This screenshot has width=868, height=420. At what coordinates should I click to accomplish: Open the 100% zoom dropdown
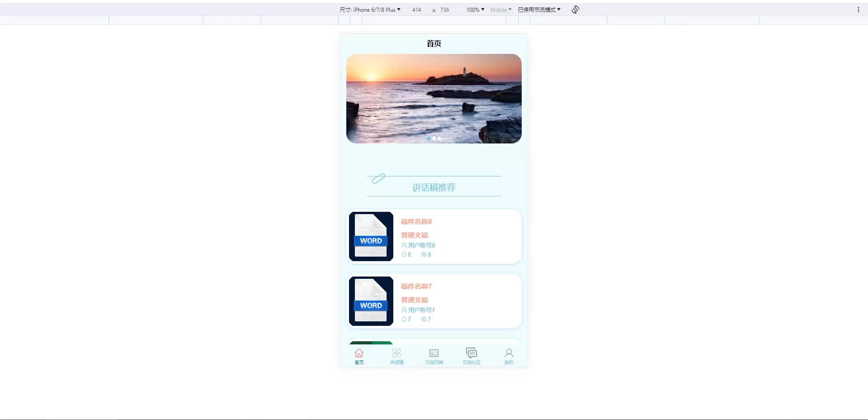475,10
